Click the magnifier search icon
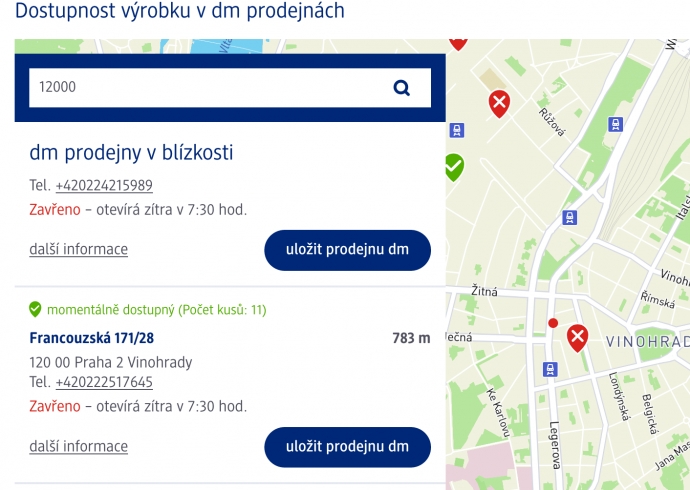Viewport: 690px width, 490px height. 401,88
